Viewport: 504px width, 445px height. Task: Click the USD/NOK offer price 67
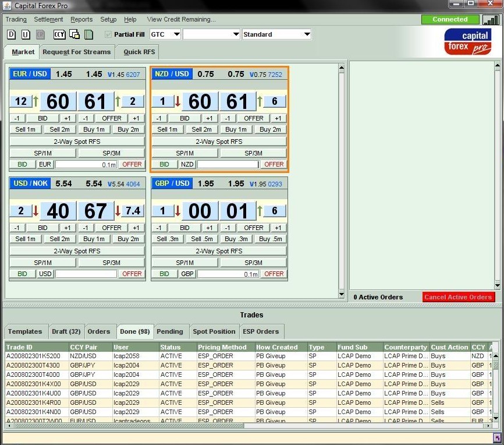point(95,211)
